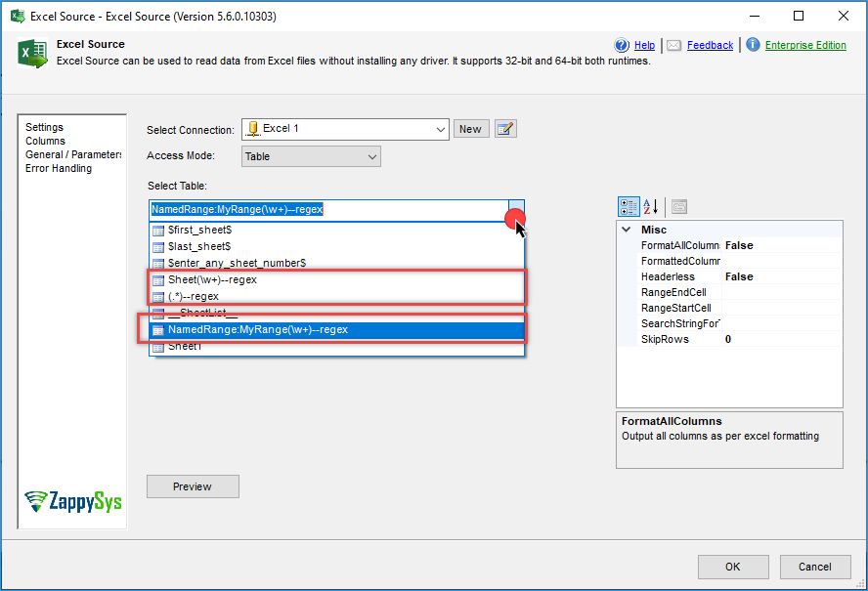Open the Error Handling page
868x591 pixels.
coord(59,168)
